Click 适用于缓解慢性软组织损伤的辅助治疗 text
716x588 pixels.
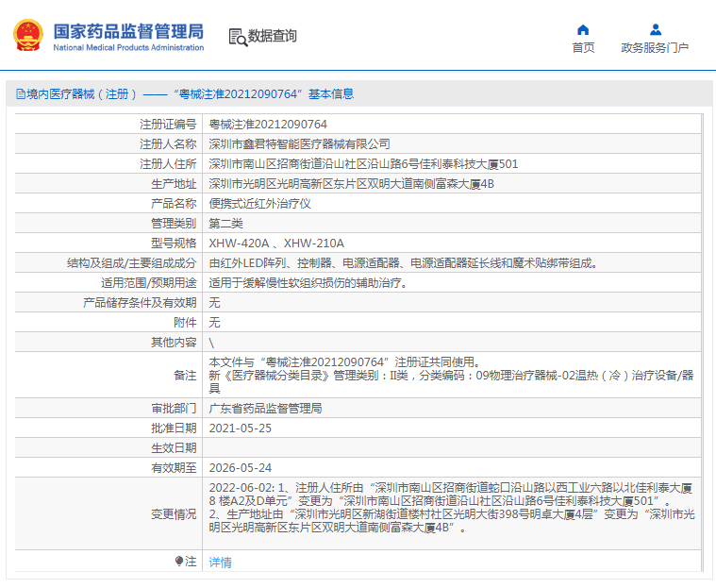308,283
